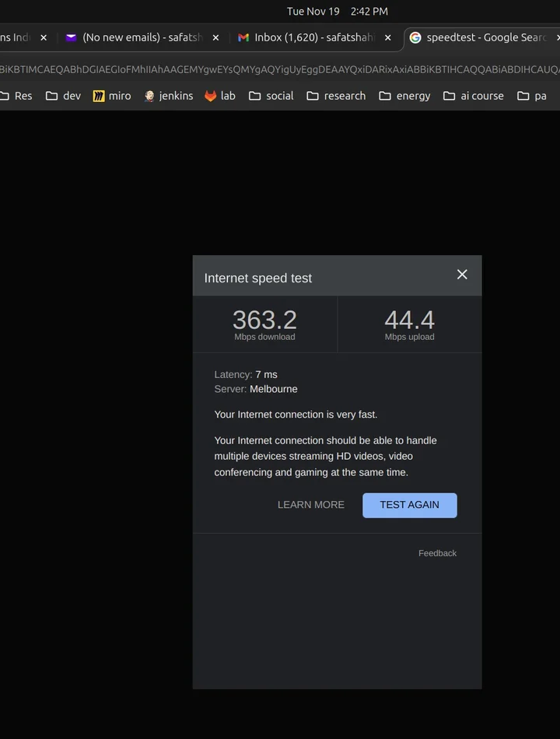Close the Internet speed test dialog
Image resolution: width=560 pixels, height=739 pixels.
[x=462, y=275]
